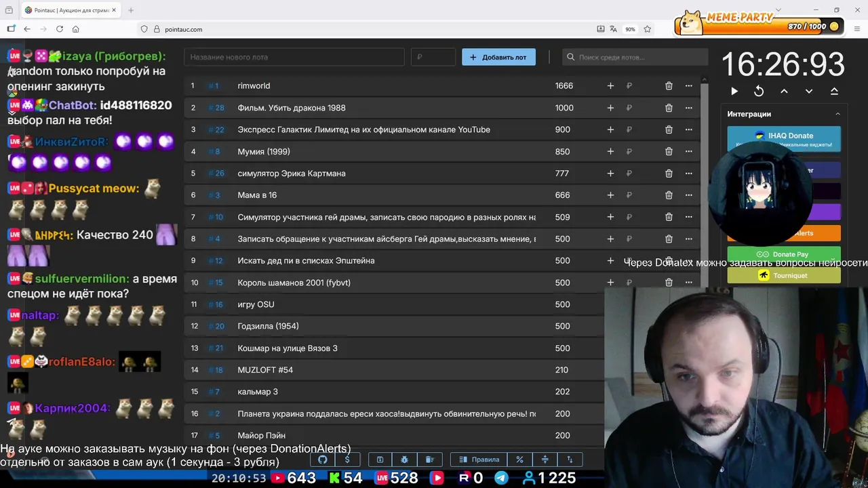Viewport: 868px width, 488px height.
Task: Click Искать дед пи в списках Эпштейна
Action: coord(306,260)
